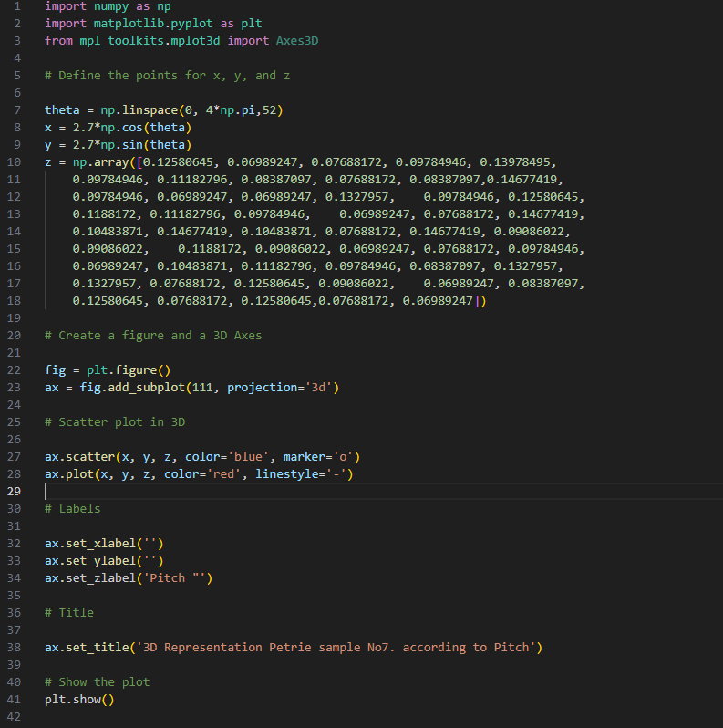Click line number 19 in the gutter
Viewport: 723px width, 728px height.
14,318
